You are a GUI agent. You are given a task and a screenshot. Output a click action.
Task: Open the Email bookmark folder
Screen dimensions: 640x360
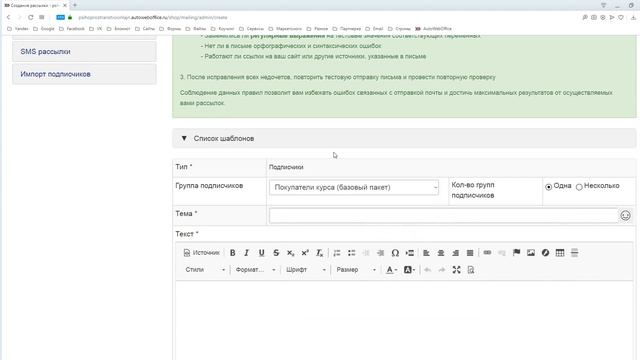coord(375,29)
